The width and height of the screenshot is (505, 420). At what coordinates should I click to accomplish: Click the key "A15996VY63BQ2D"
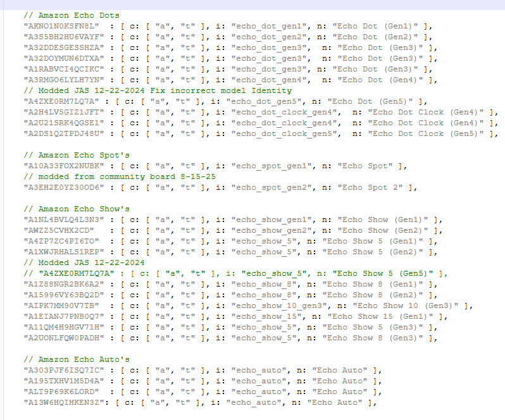click(64, 295)
